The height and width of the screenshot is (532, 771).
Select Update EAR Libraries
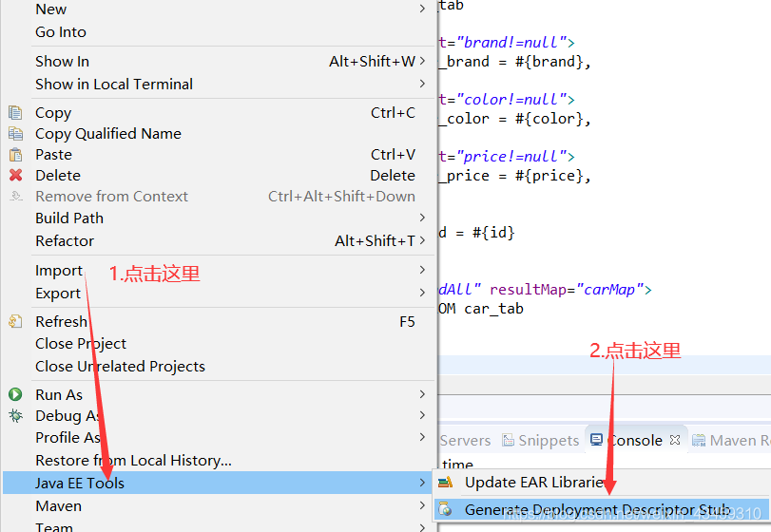coord(602,483)
